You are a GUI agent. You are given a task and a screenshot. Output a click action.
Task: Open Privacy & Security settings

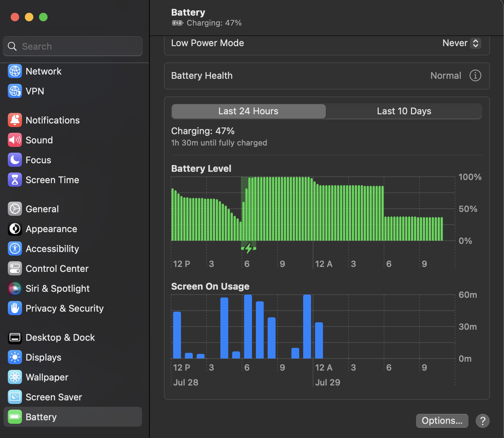65,308
